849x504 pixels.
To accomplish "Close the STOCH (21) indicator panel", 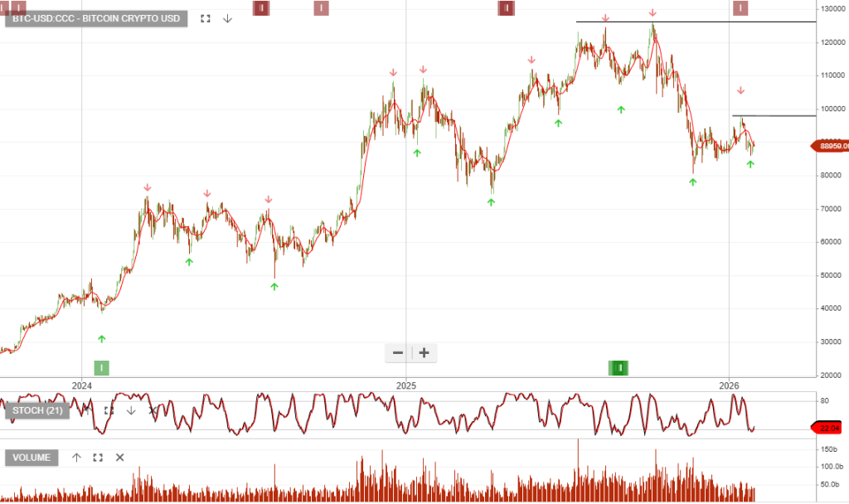I will pyautogui.click(x=153, y=410).
